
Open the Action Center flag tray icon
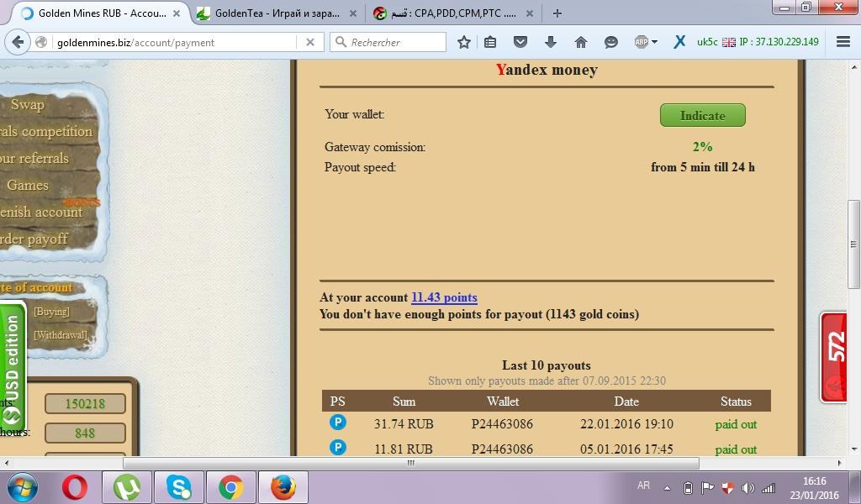tap(707, 487)
